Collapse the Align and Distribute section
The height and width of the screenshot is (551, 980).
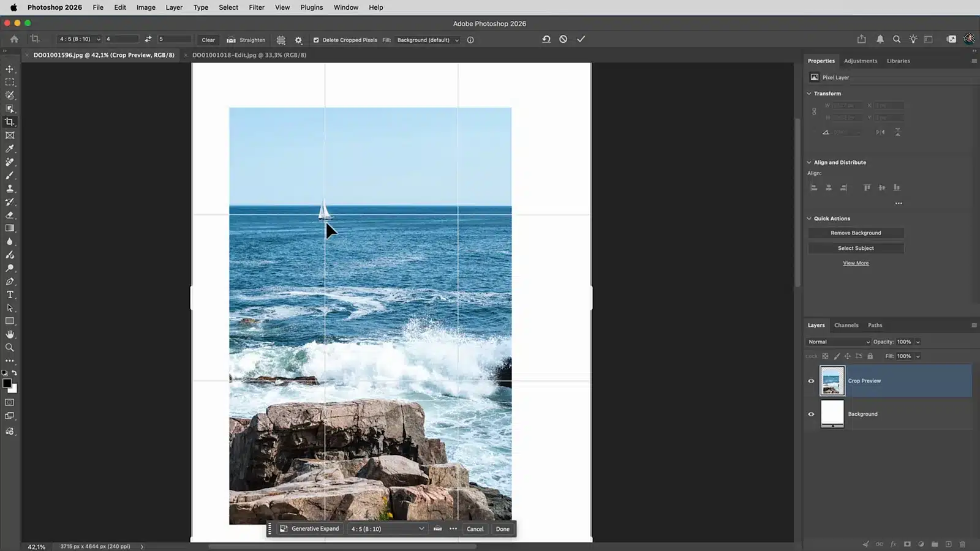pos(809,162)
